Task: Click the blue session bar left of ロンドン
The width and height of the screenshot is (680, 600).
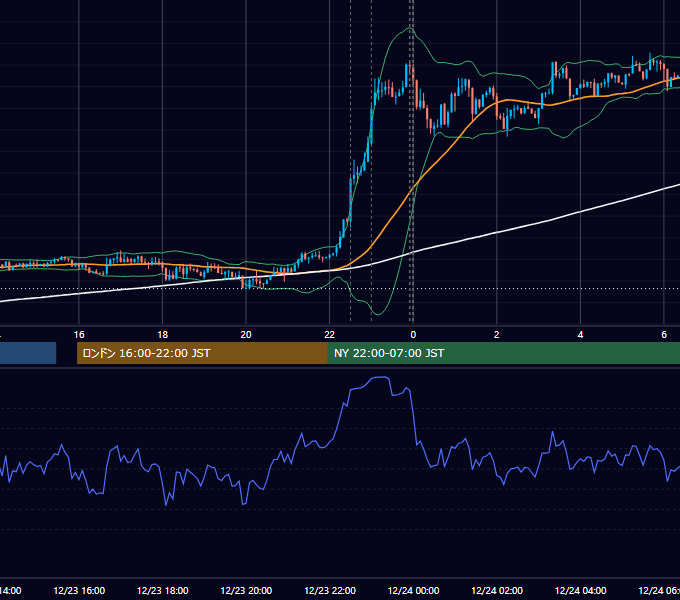Action: click(x=28, y=353)
